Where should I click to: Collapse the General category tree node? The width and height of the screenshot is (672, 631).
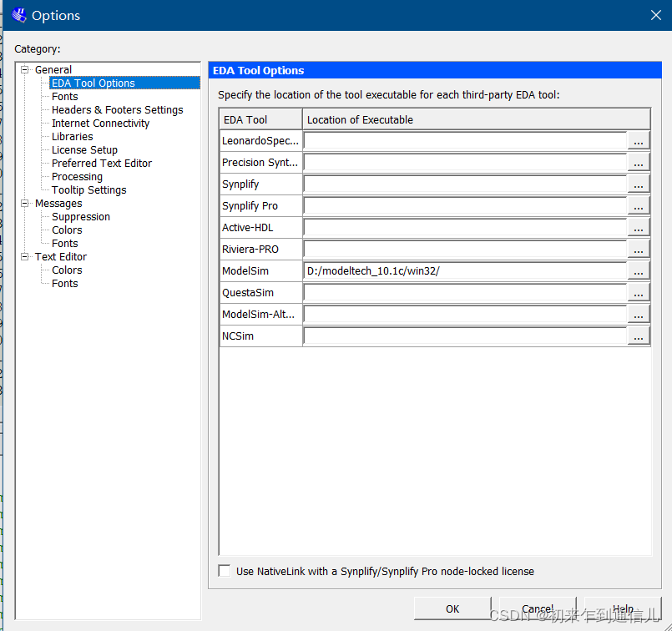point(25,69)
